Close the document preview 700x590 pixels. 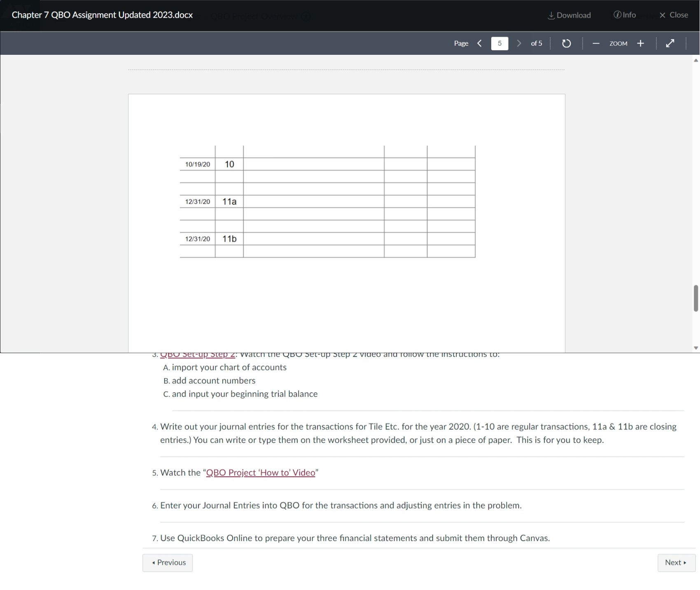click(673, 15)
